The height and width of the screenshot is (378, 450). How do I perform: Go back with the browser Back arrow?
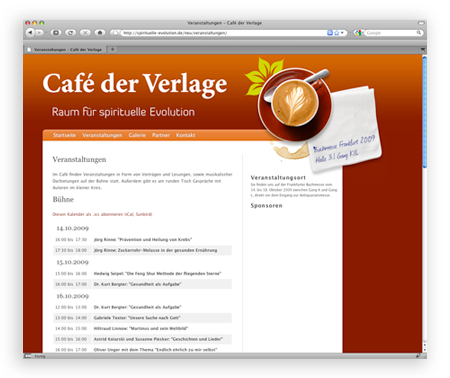[30, 33]
